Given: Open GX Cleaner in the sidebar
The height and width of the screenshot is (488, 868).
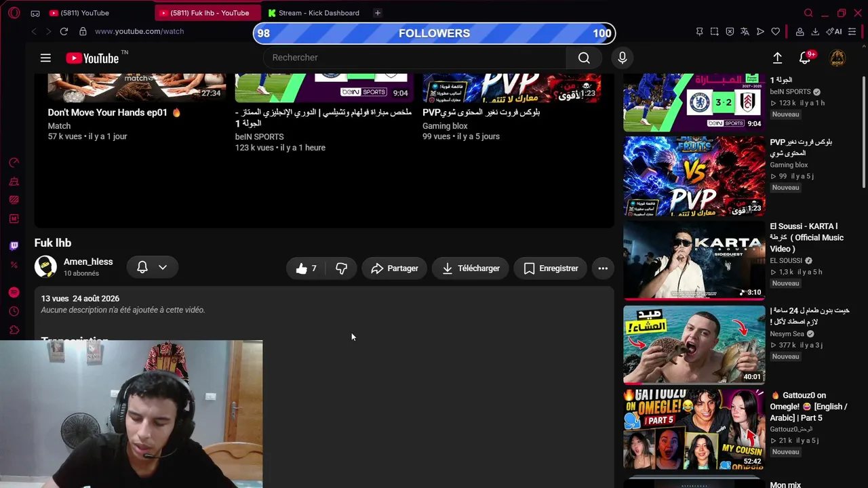Looking at the screenshot, I should coord(14,182).
